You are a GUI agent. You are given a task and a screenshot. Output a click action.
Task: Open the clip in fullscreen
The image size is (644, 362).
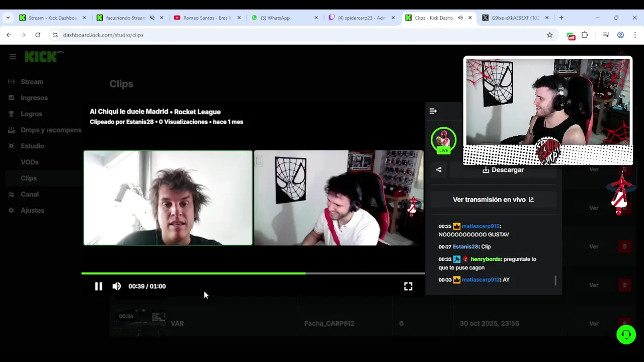tap(408, 286)
